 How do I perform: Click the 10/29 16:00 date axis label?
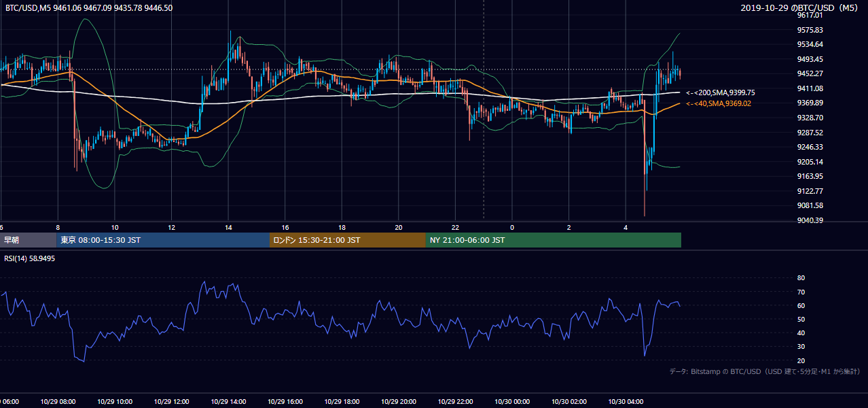[285, 401]
